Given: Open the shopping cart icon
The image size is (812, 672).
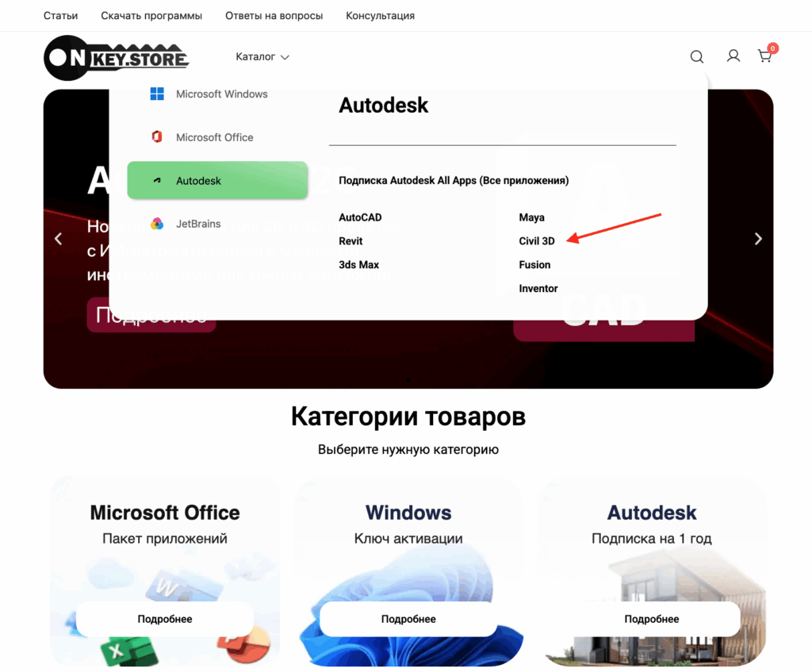Looking at the screenshot, I should [x=765, y=56].
